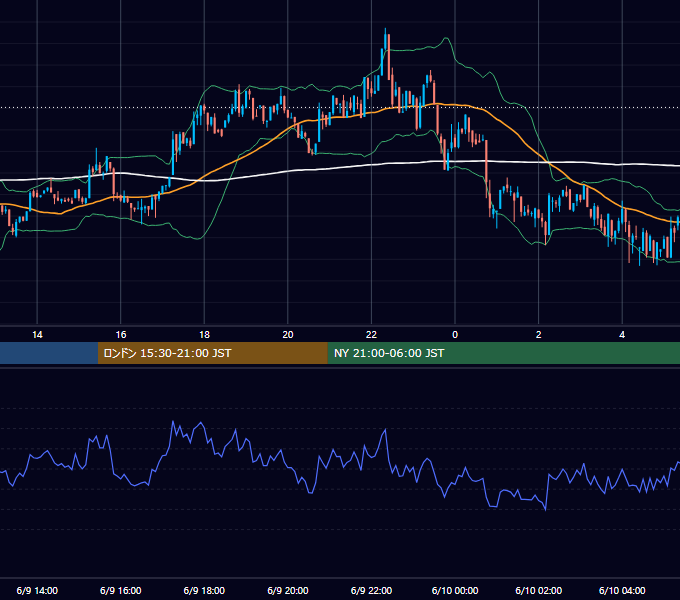Click the 2 hour axis label

(x=539, y=335)
